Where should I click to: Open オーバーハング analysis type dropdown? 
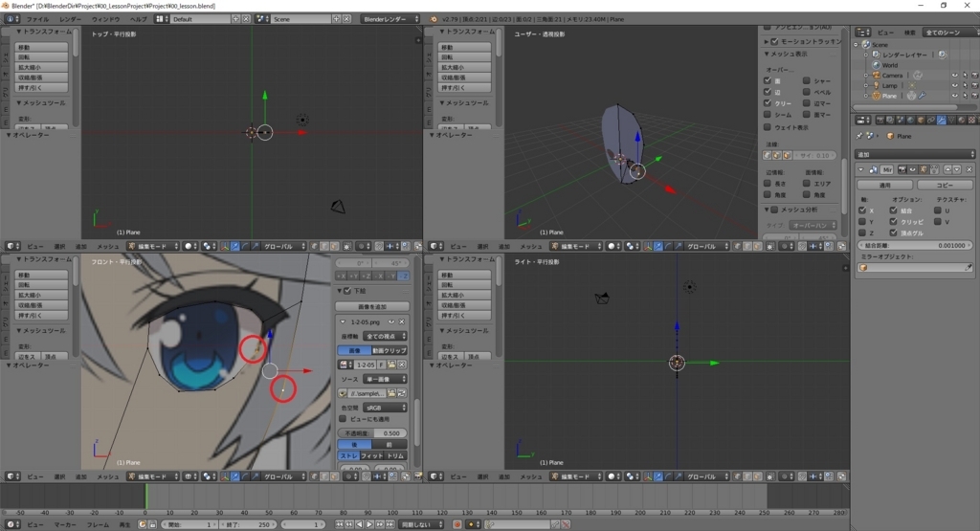pos(813,225)
